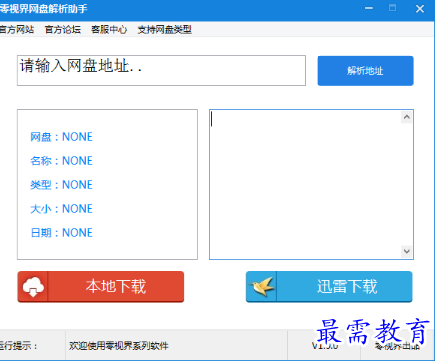The height and width of the screenshot is (363, 438).
Task: Click the maximize window button
Action: point(393,8)
